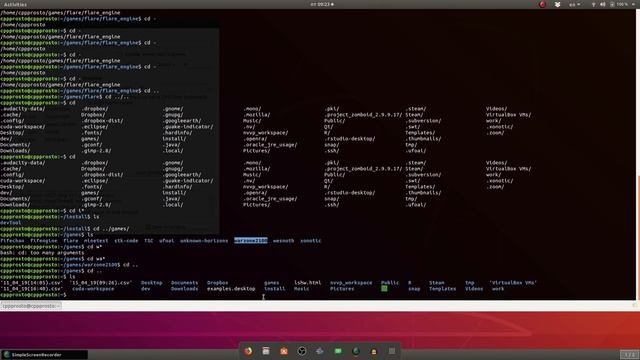This screenshot has width=640, height=360.
Task: Click the red record indicator in top bar
Action: pos(542,4)
